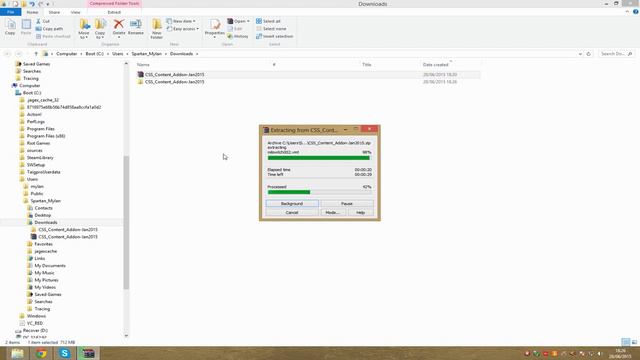
Task: Select Program Files (x86) in the tree
Action: [x=46, y=136]
